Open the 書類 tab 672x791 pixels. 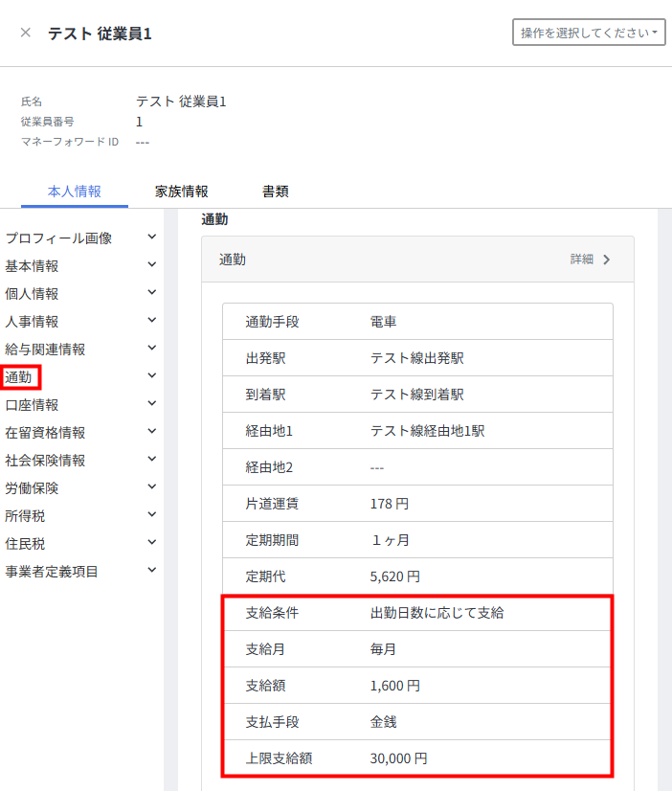tap(276, 192)
